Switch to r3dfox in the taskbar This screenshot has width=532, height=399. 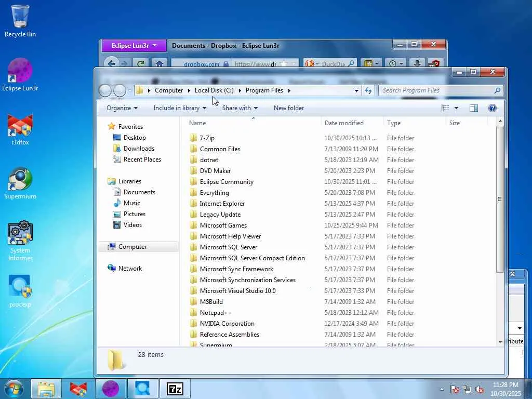(78, 389)
